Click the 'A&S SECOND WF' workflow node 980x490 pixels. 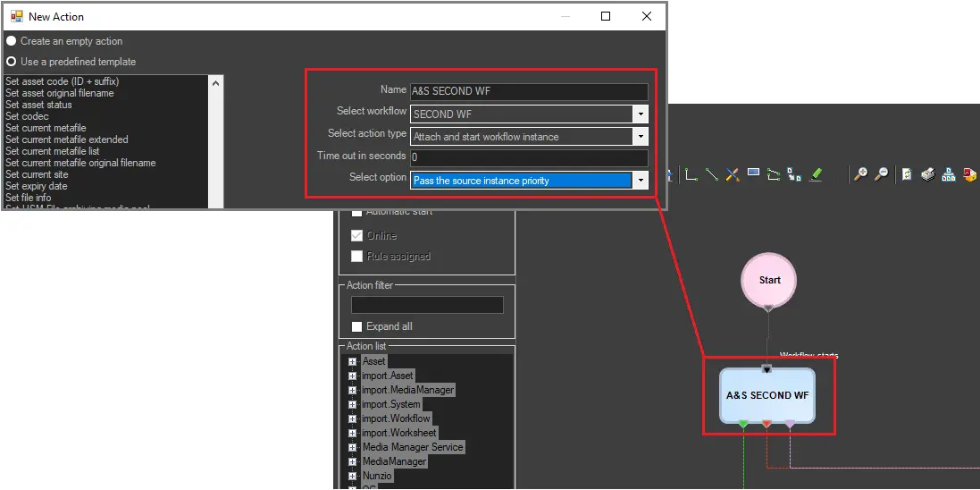pyautogui.click(x=767, y=395)
